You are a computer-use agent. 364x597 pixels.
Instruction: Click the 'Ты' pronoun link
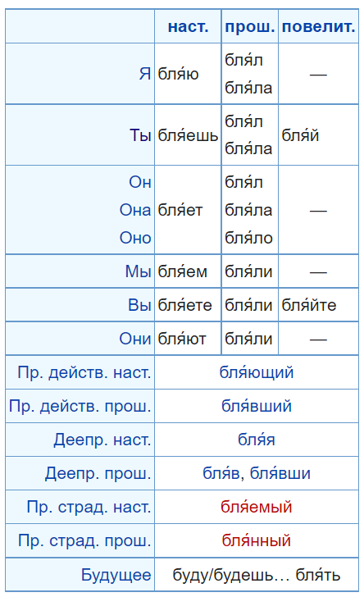pyautogui.click(x=140, y=135)
